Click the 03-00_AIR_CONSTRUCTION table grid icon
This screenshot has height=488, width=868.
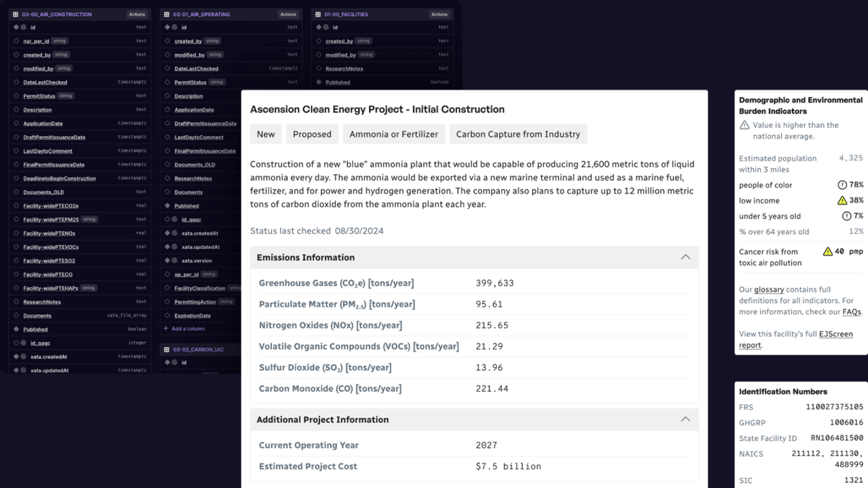point(16,14)
